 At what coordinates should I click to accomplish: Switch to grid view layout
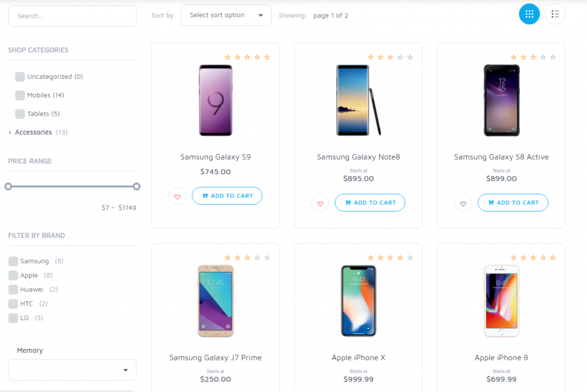529,14
